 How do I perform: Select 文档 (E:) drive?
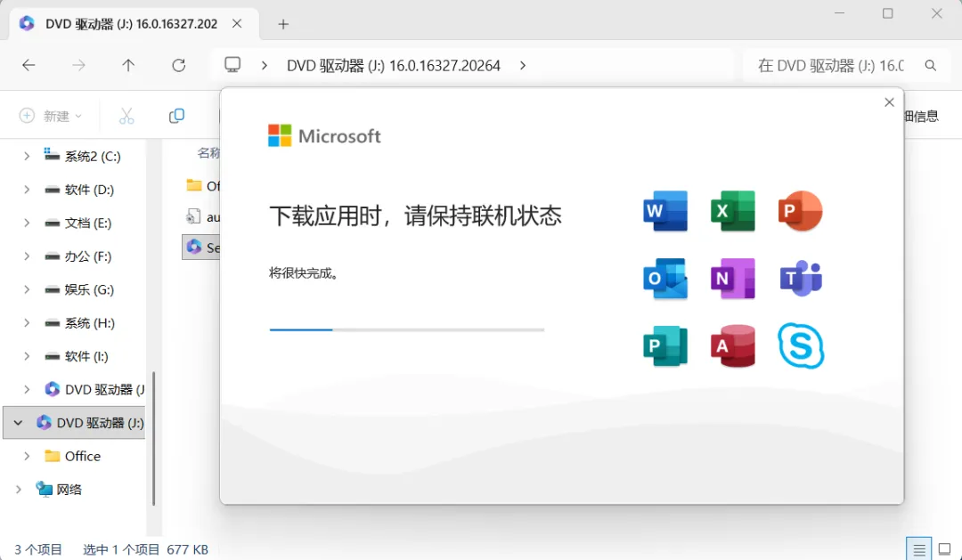[77, 223]
